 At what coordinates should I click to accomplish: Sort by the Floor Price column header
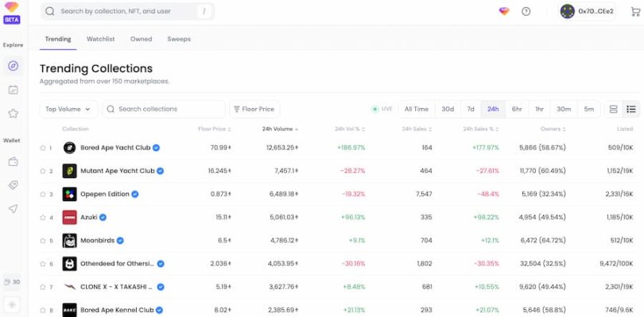[x=215, y=129]
